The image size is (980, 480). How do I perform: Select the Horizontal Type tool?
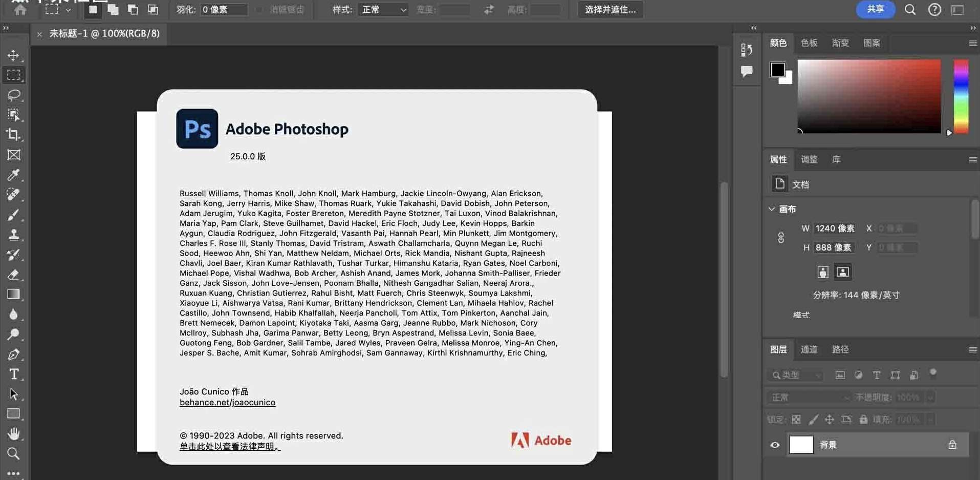tap(13, 374)
